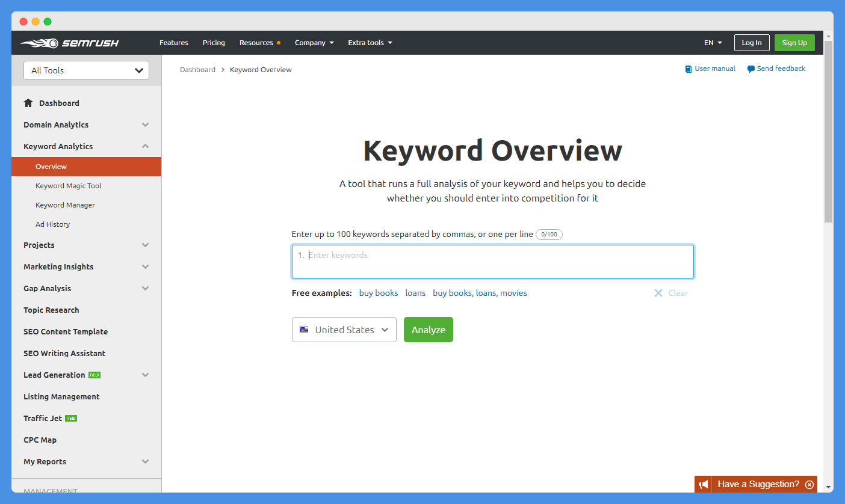This screenshot has width=845, height=504.
Task: Go to Pricing page
Action: click(214, 43)
